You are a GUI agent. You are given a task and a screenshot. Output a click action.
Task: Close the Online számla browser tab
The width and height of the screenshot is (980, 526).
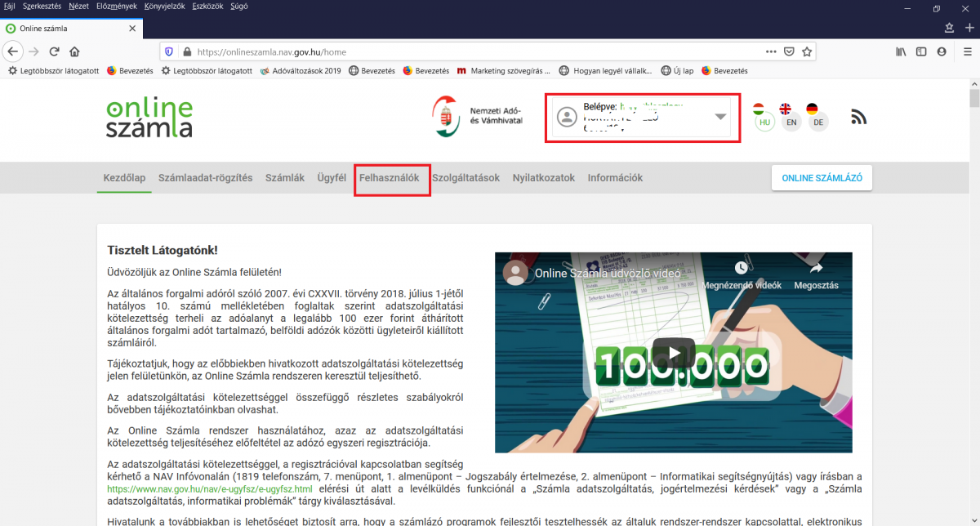pos(131,29)
